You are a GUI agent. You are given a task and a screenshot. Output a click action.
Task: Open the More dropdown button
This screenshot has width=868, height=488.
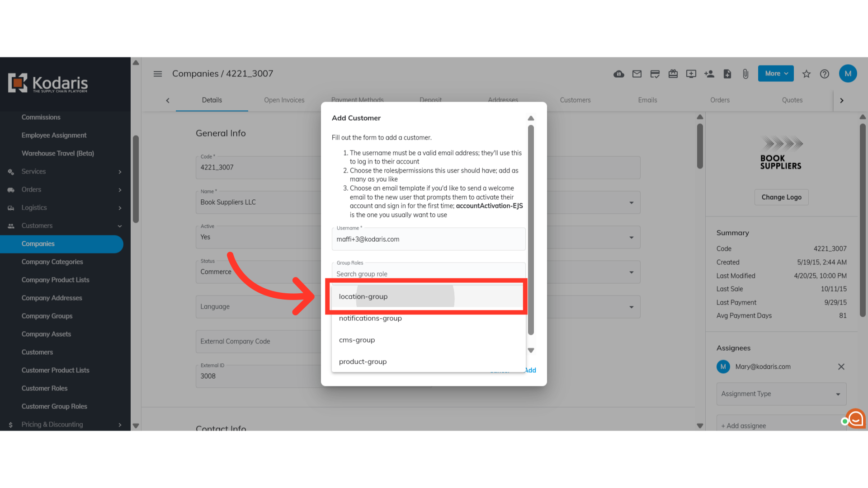tap(776, 74)
